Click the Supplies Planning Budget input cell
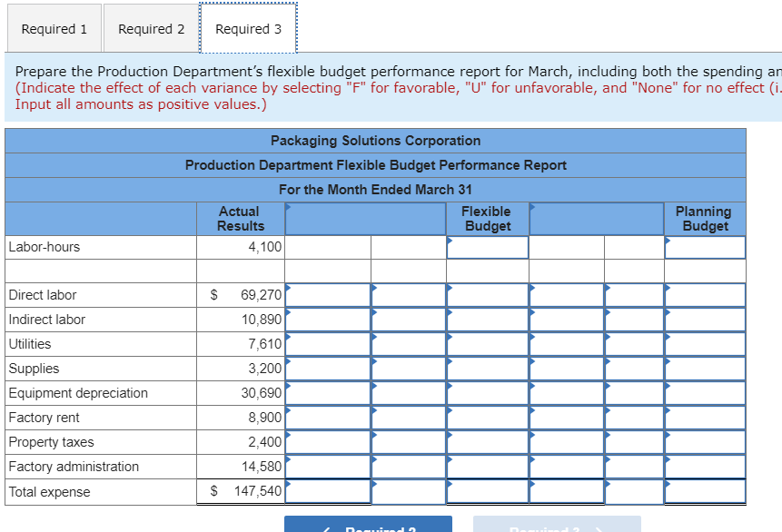Screen dimensions: 782x532 tap(705, 369)
